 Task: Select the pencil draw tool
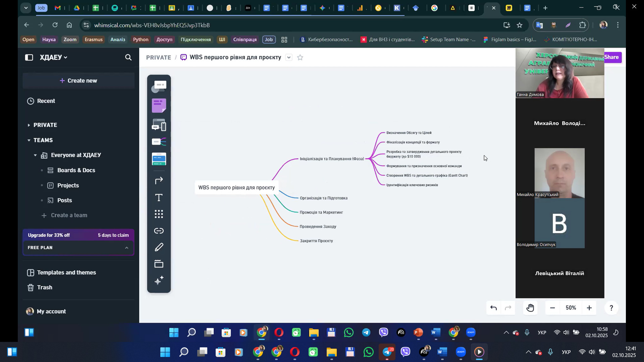point(159,247)
